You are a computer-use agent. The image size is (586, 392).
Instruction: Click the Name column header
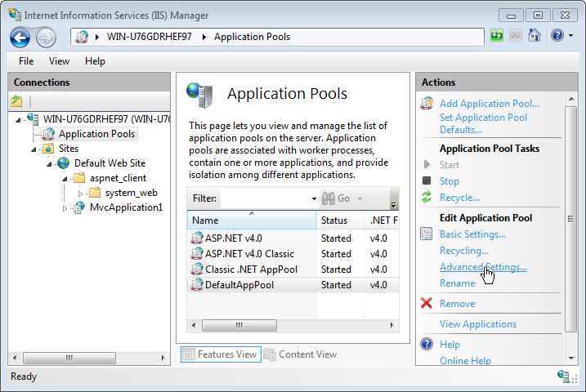coord(251,220)
